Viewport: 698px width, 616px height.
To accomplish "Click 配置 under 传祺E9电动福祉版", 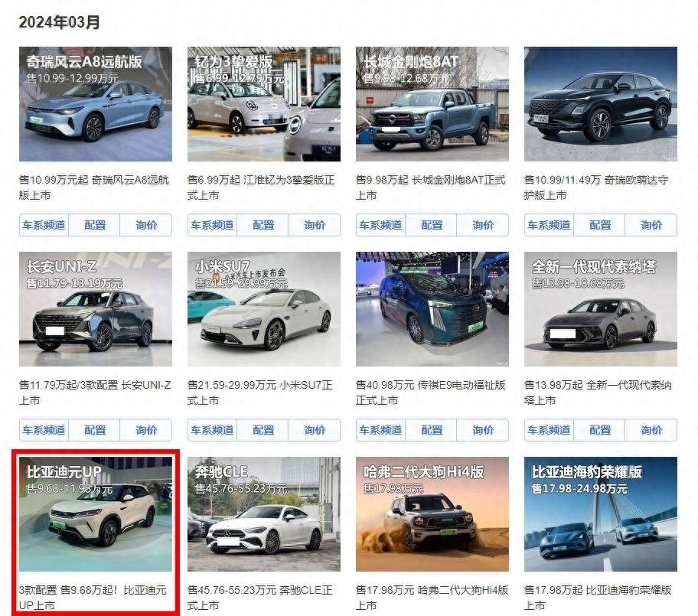I will point(432,430).
